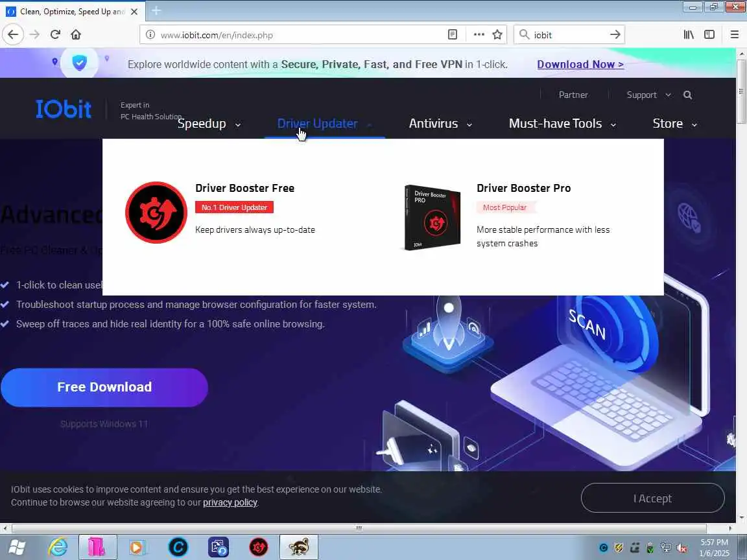Click No.1 Driver Updater red badge
The width and height of the screenshot is (747, 560).
[x=234, y=207]
